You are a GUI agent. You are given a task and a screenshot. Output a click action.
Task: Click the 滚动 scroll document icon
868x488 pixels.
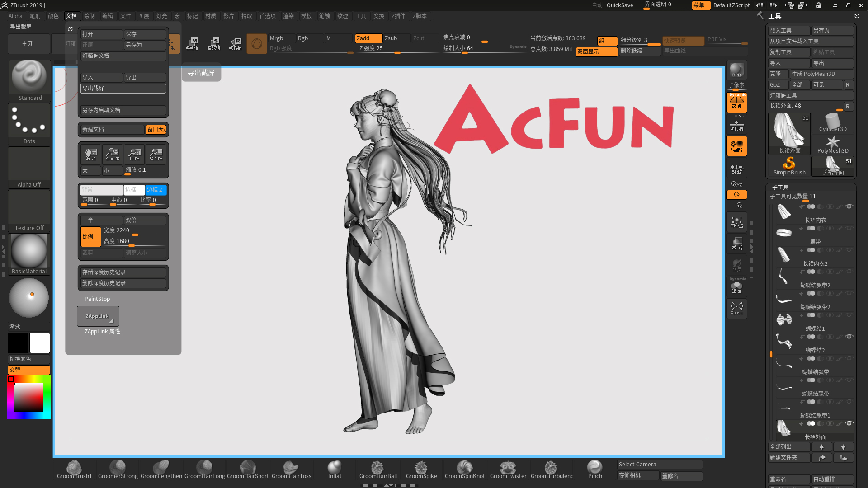pos(91,154)
